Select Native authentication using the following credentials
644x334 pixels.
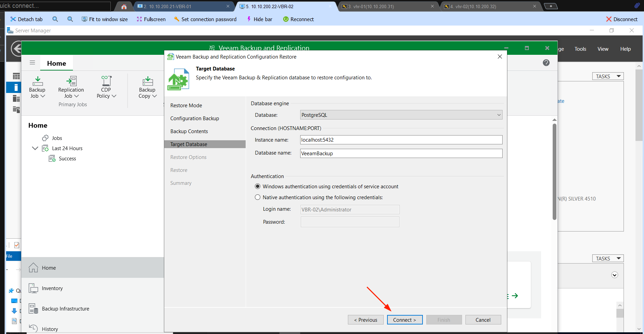click(x=258, y=197)
